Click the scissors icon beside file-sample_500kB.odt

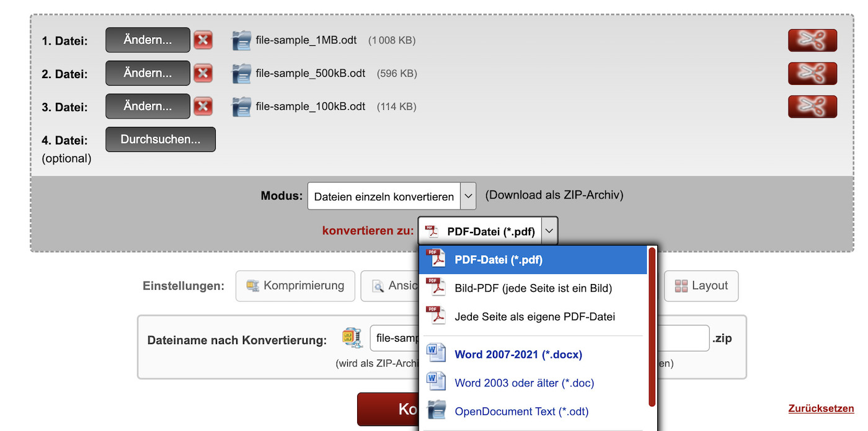pos(812,73)
